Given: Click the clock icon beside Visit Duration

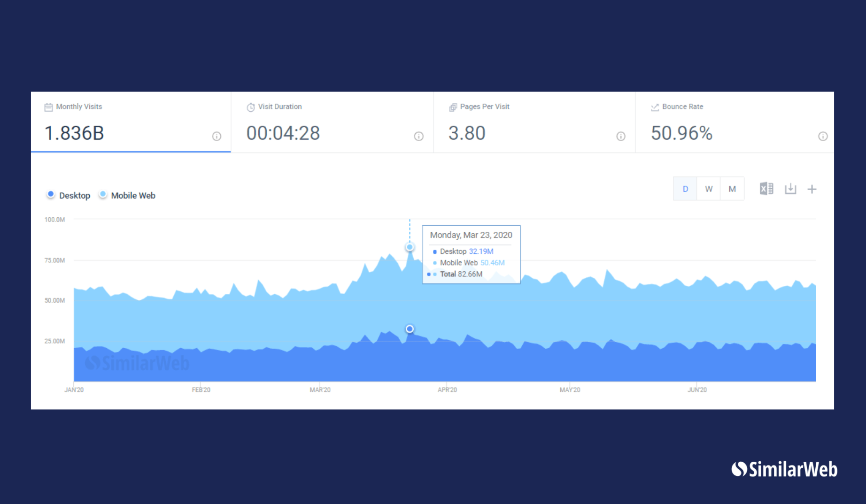Looking at the screenshot, I should 251,107.
